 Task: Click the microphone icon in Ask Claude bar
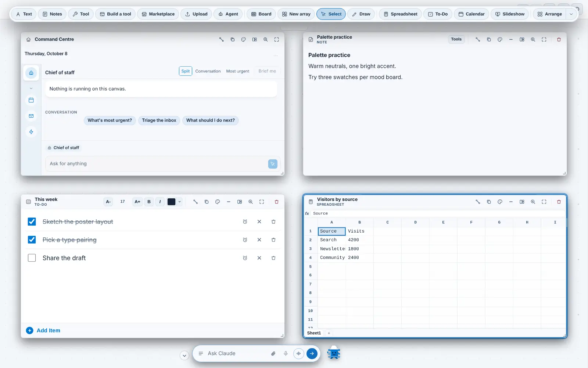coord(286,354)
